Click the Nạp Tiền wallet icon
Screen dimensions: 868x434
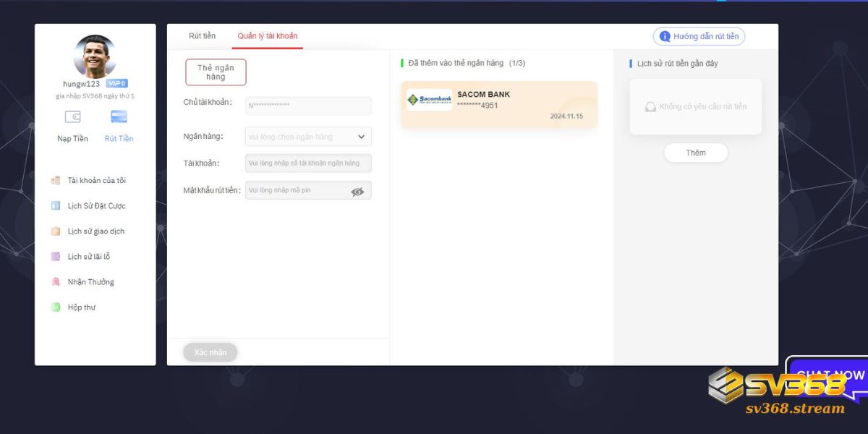[72, 116]
